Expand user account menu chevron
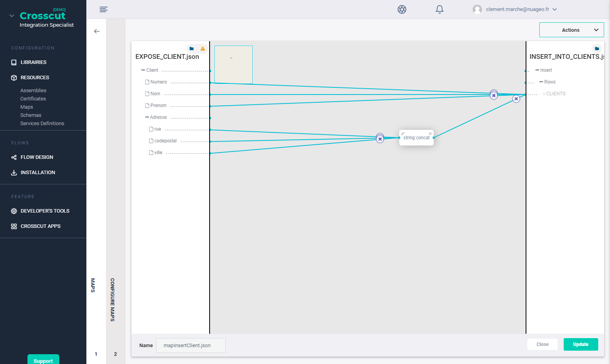 [555, 9]
